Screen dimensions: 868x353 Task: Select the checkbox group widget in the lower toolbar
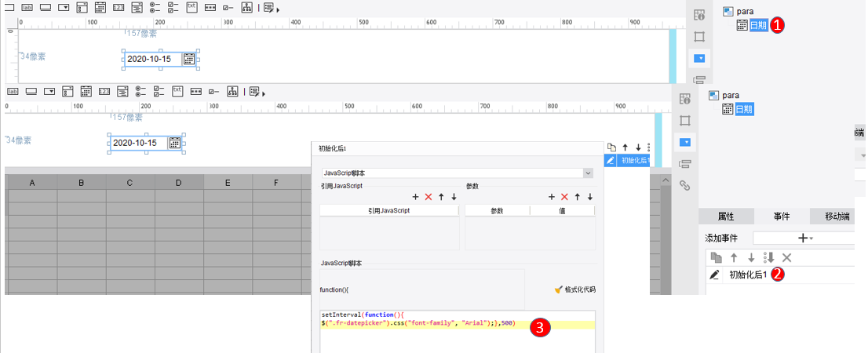159,91
